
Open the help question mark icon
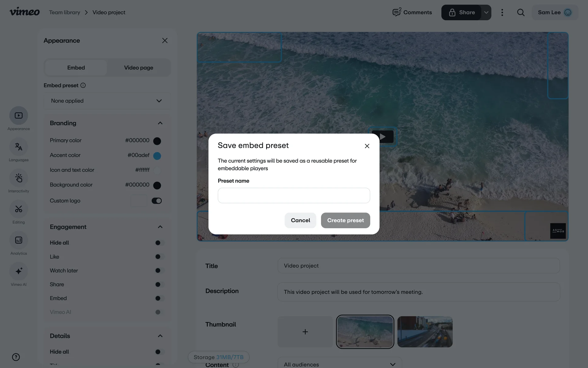point(16,357)
